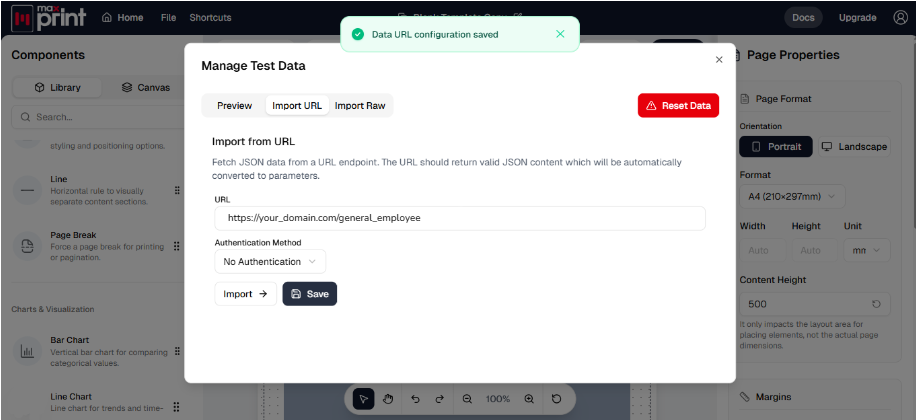Image resolution: width=916 pixels, height=420 pixels.
Task: Click the redo arrow
Action: 440,398
